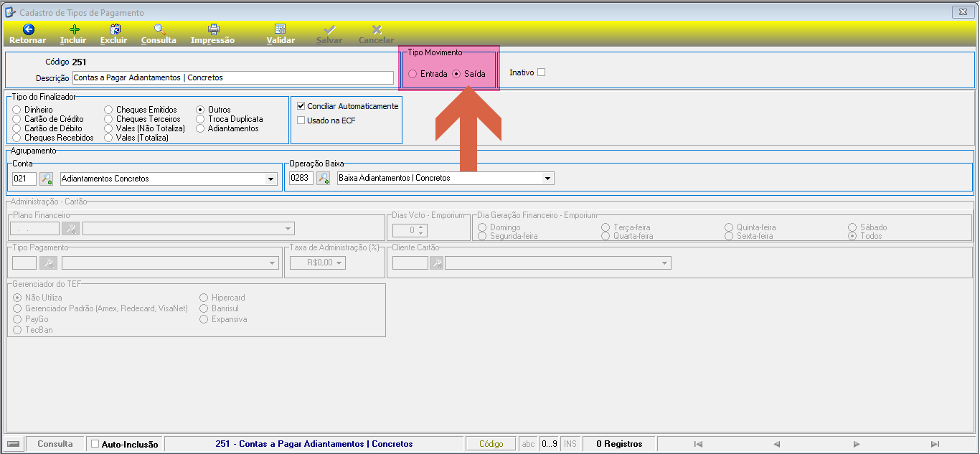Open Operação Baixa lookup search icon
The image size is (980, 454).
[324, 178]
